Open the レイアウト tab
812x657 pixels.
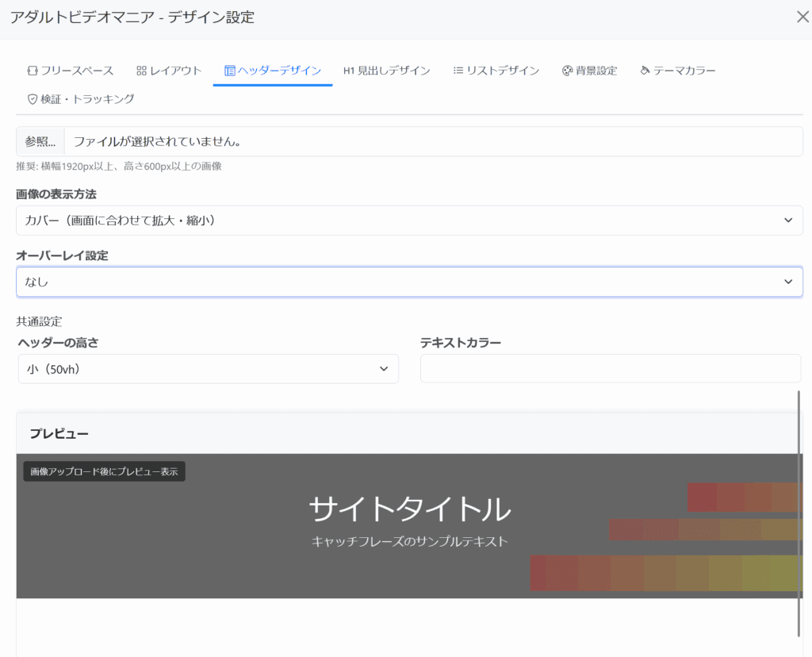click(x=169, y=71)
